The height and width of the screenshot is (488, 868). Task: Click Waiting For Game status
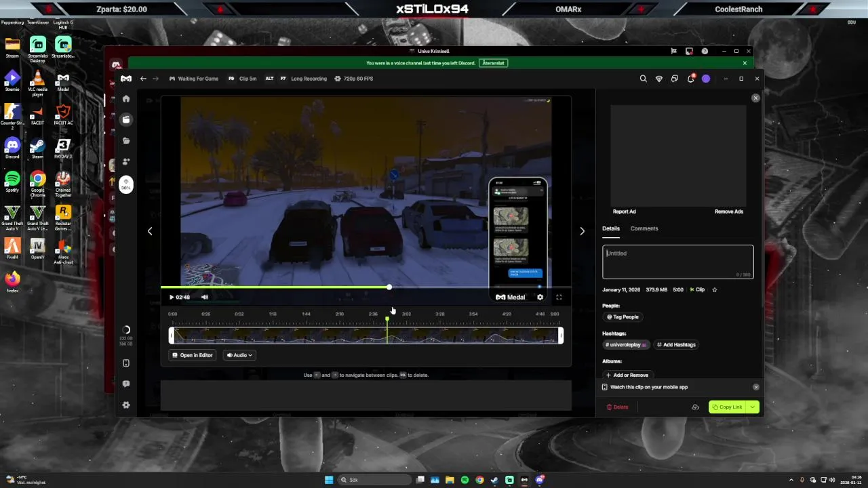(x=194, y=79)
